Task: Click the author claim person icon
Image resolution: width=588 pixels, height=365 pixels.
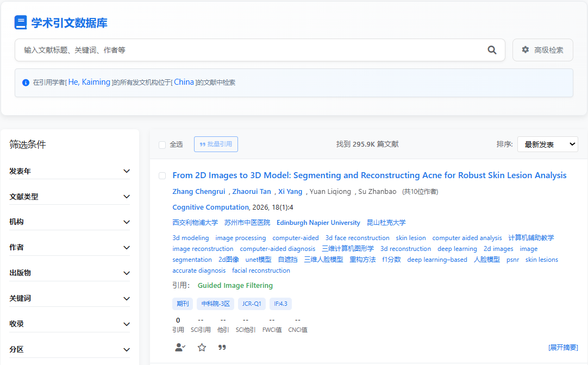Action: click(180, 347)
